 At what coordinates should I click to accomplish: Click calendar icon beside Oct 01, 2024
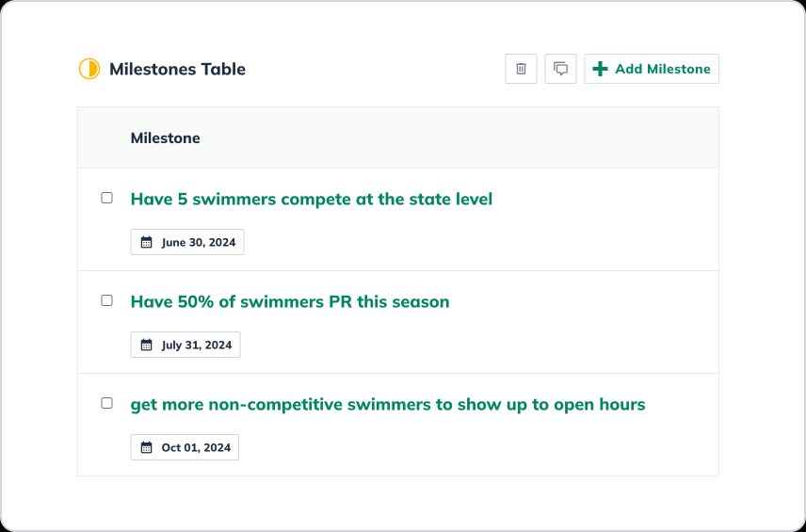tap(146, 447)
